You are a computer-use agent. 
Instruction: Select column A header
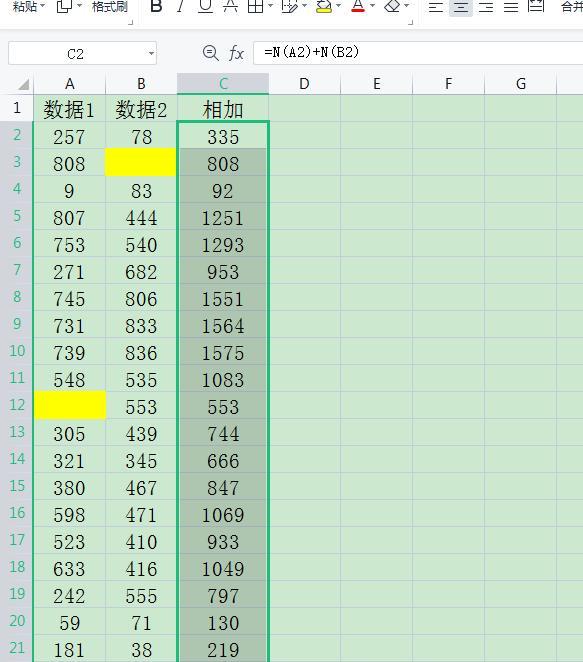70,84
